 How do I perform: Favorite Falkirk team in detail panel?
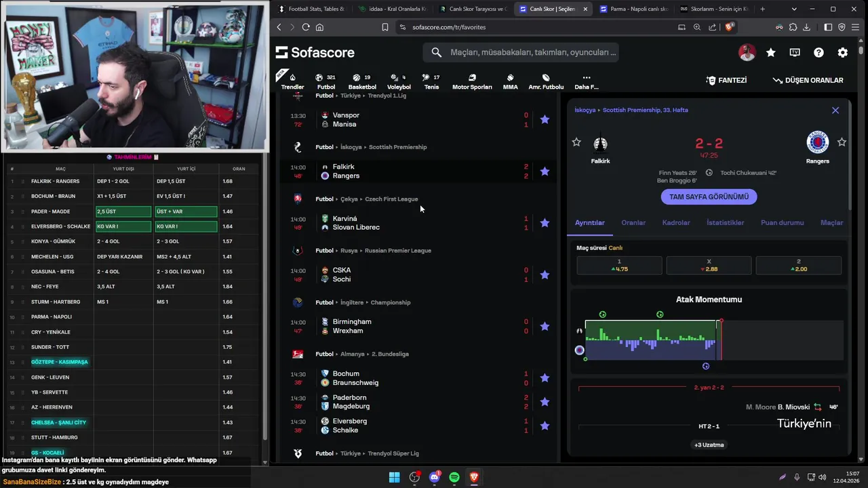(576, 142)
